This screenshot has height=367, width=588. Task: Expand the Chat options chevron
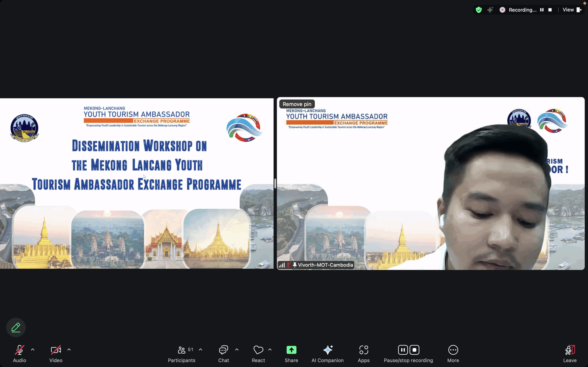(x=237, y=350)
